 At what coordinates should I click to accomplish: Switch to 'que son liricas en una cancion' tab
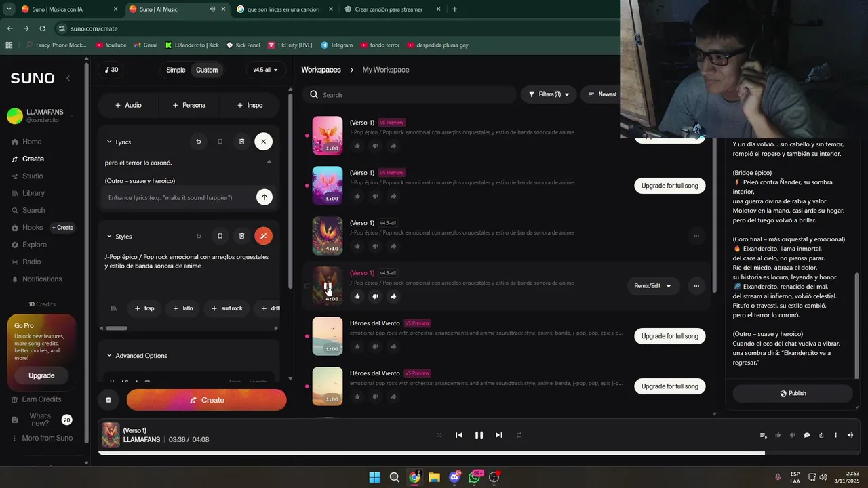coord(283,9)
